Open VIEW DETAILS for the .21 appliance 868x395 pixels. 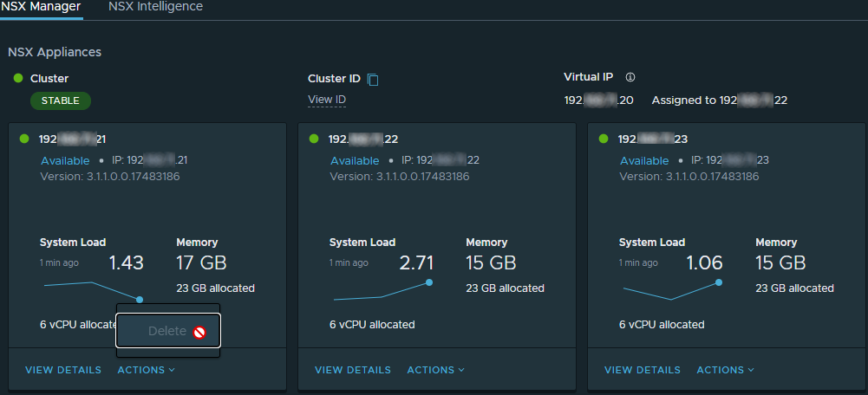point(63,370)
